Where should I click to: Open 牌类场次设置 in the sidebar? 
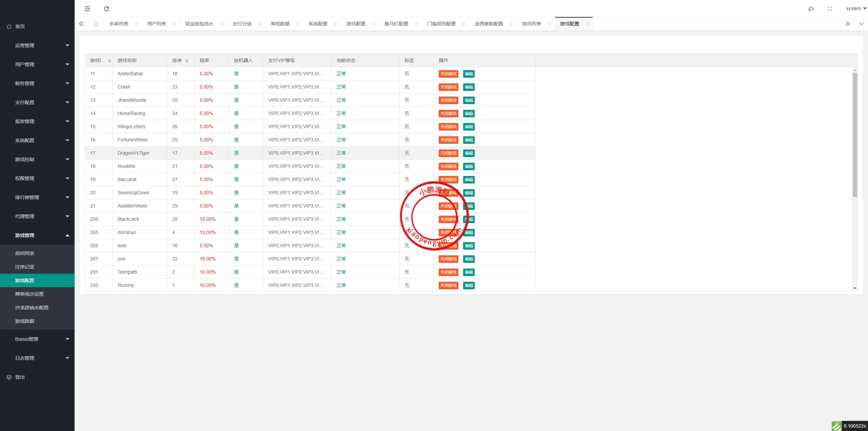click(29, 294)
